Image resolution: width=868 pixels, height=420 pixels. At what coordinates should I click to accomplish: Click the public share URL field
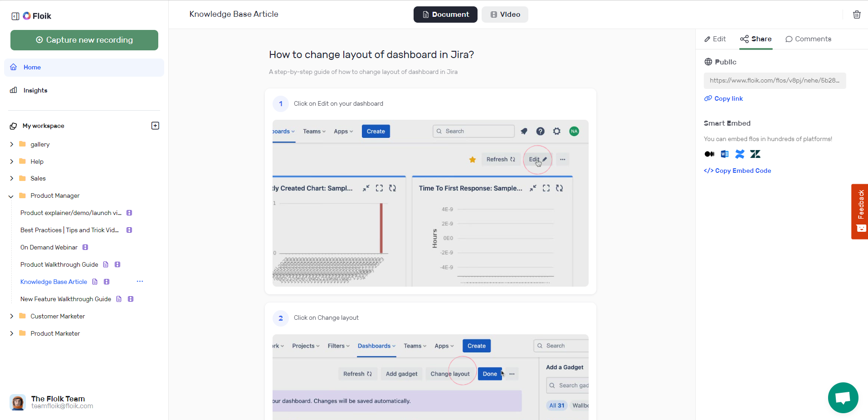click(774, 80)
